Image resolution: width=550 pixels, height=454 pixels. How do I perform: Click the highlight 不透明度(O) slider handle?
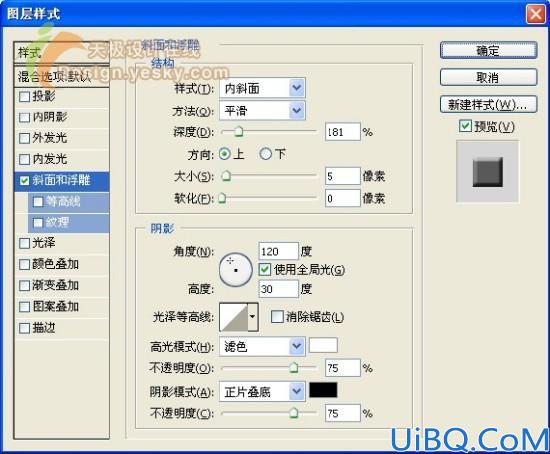tap(294, 368)
